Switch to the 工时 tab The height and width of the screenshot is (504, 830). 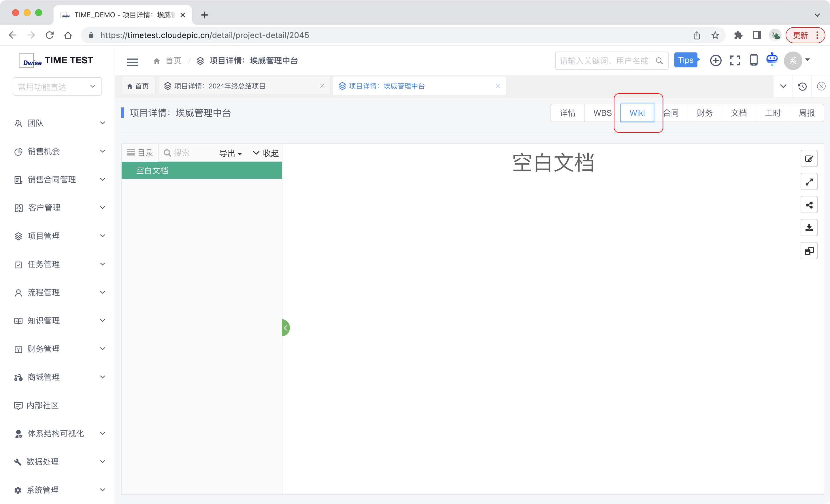pyautogui.click(x=772, y=113)
